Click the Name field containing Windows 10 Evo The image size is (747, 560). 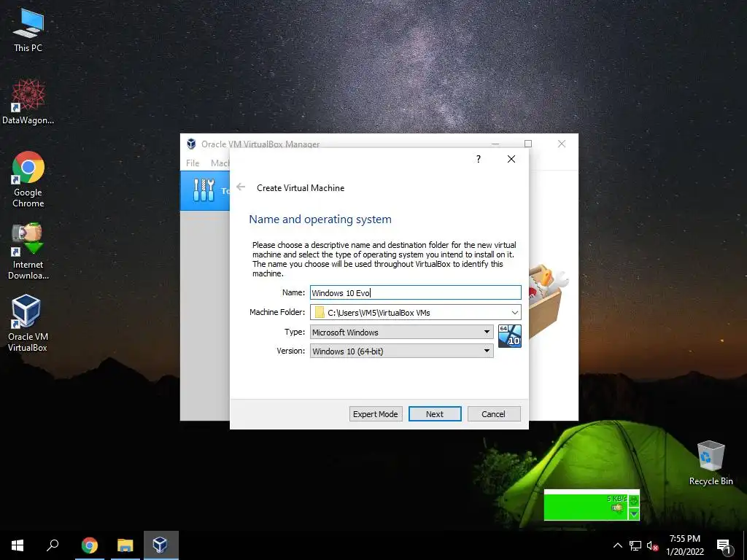point(415,293)
